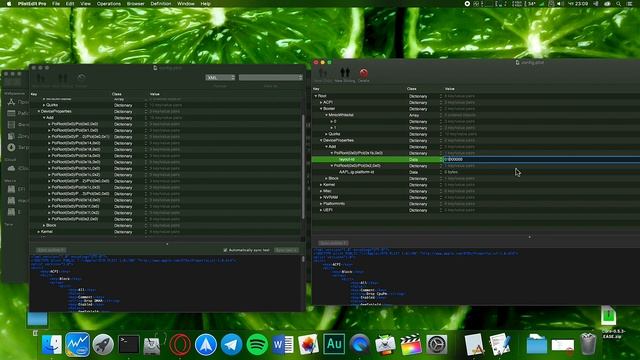This screenshot has width=640, height=360.
Task: Open Spark mail app in dock
Action: (206, 344)
